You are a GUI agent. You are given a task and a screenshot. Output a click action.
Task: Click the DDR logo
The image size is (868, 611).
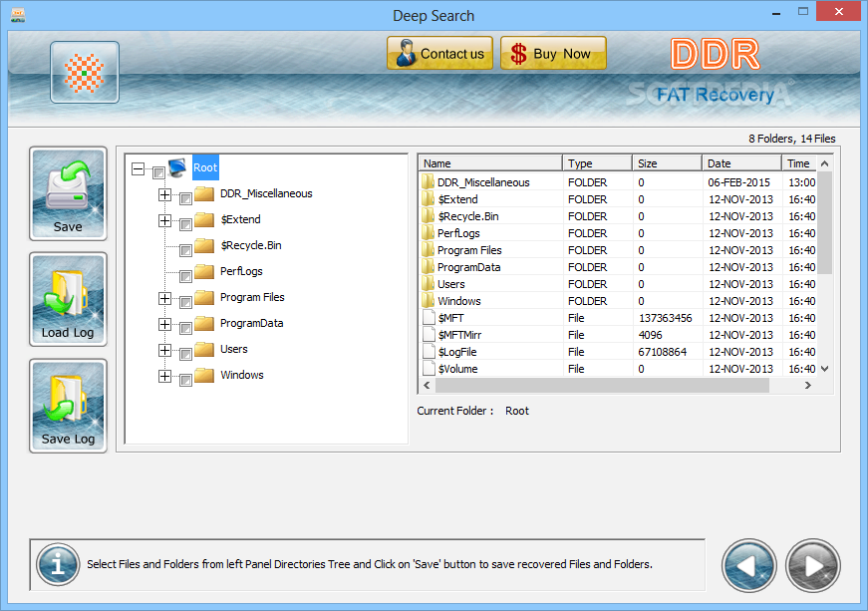click(716, 54)
